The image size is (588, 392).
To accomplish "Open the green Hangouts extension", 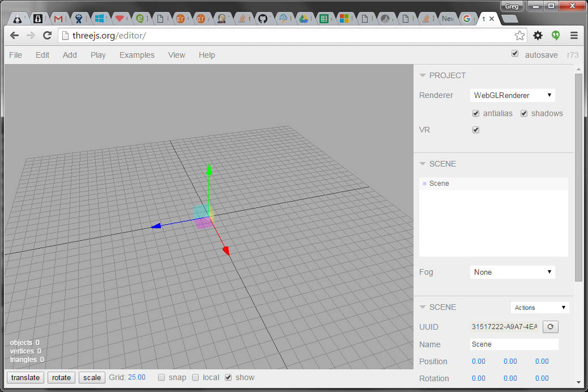I will click(556, 36).
